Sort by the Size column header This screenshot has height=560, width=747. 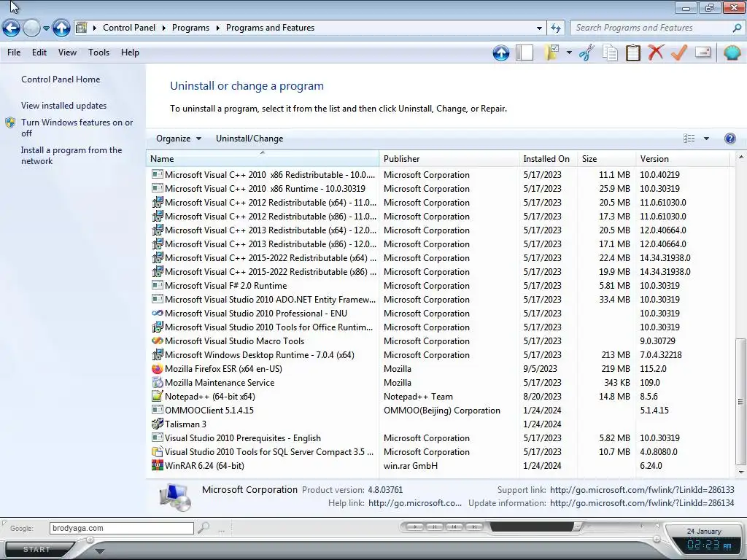tap(606, 159)
